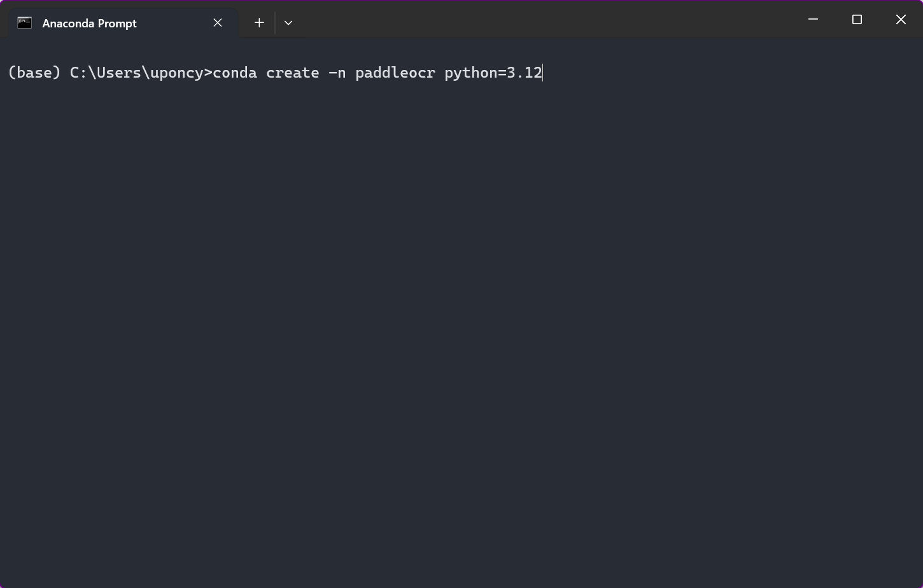Click the empty terminal area below the command
Image resolution: width=923 pixels, height=588 pixels.
click(461, 318)
